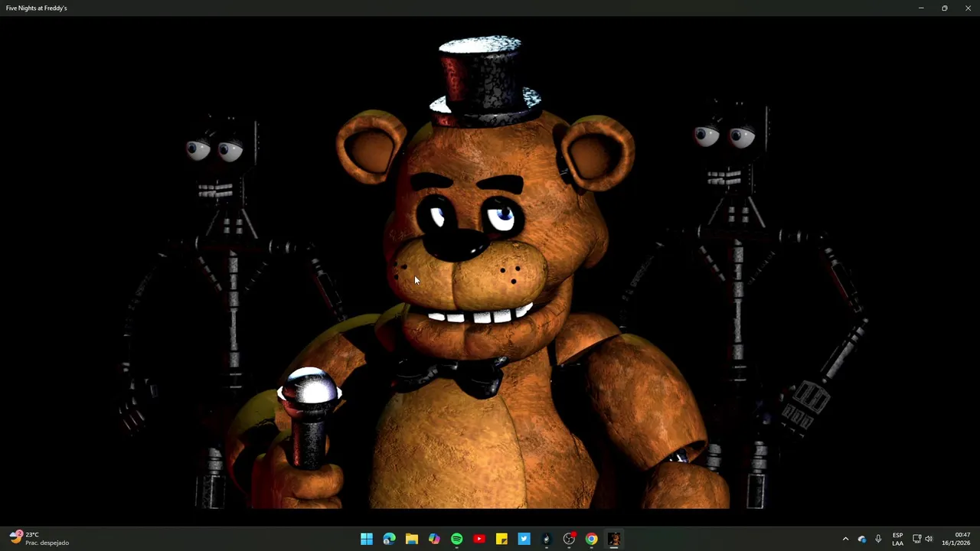Open the clock showing 00:47 16/1/2026

[x=955, y=539]
